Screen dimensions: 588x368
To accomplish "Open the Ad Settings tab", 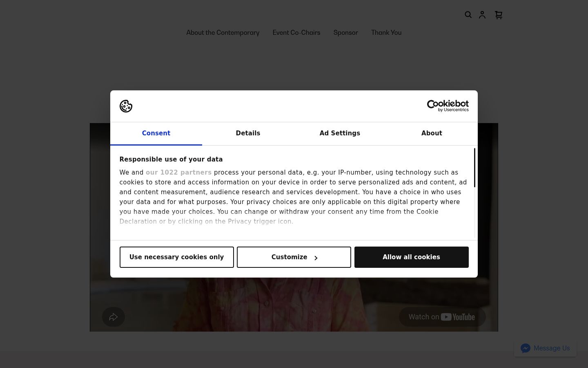I will (x=340, y=133).
